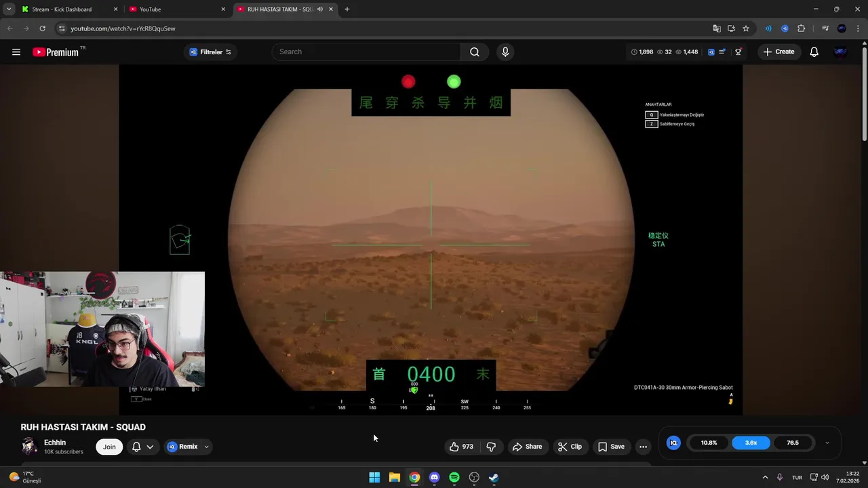868x488 pixels.
Task: Like the video showing 973
Action: [x=461, y=447]
